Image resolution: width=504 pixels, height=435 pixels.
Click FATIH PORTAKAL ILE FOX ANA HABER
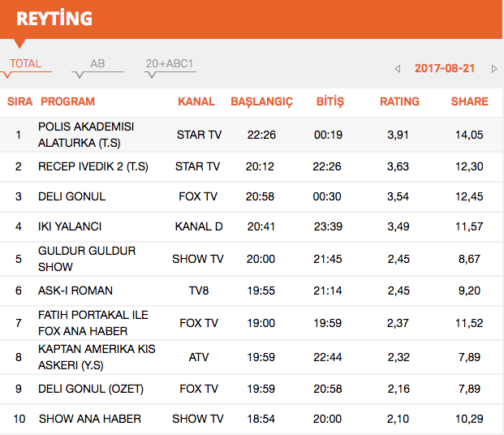93,323
